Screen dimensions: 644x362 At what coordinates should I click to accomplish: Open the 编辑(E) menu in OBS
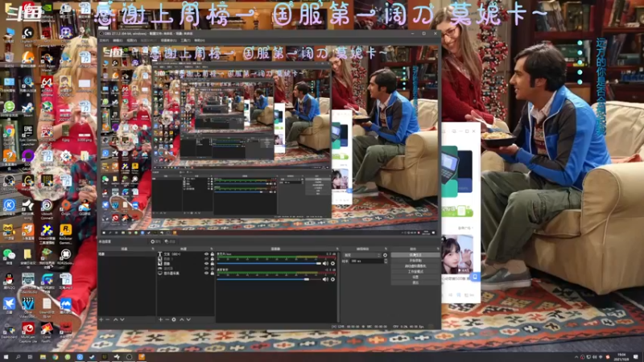tap(118, 41)
